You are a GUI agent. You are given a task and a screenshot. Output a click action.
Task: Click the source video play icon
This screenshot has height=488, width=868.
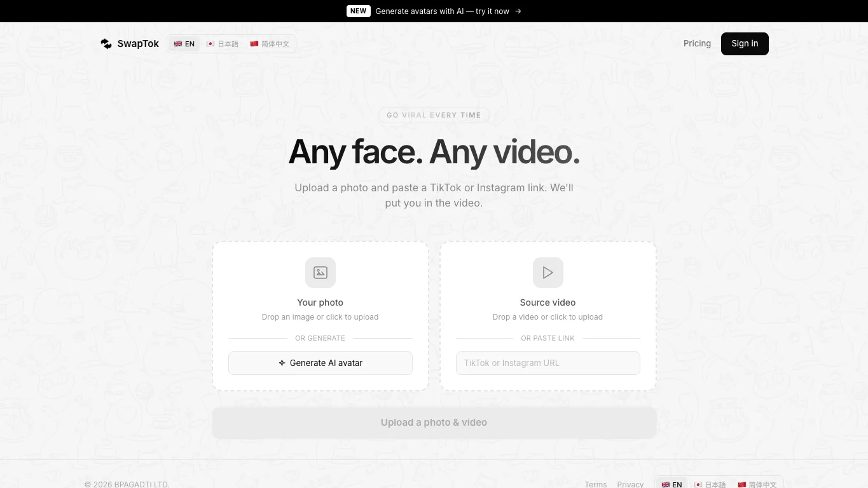548,273
